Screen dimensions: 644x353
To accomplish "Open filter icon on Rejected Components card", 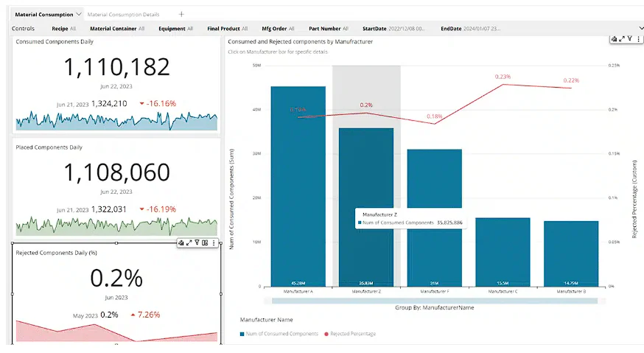I will point(197,243).
